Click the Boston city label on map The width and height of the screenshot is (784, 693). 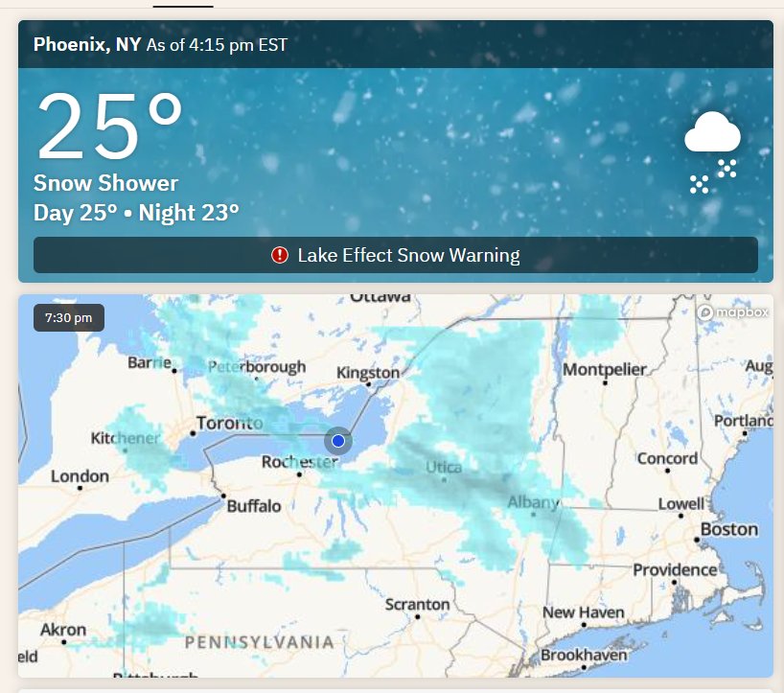(x=729, y=529)
